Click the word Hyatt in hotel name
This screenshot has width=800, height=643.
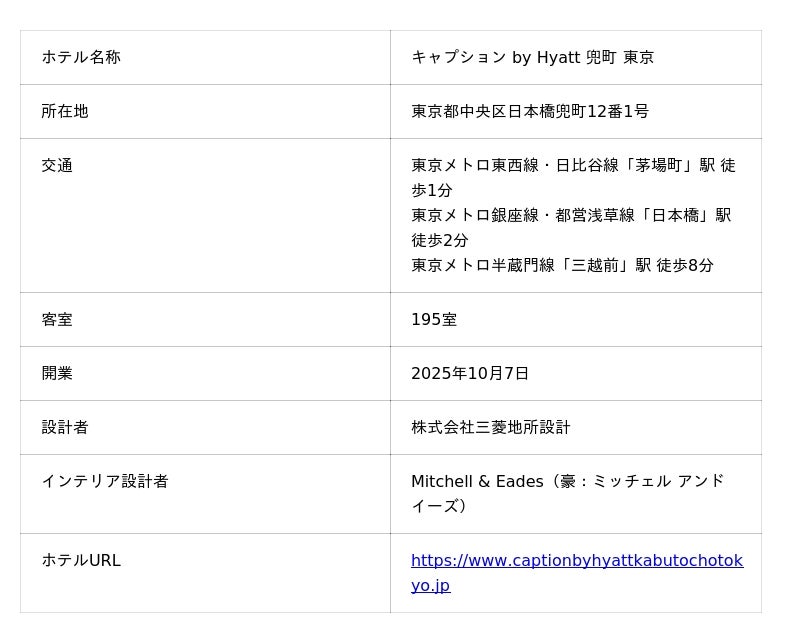point(558,58)
